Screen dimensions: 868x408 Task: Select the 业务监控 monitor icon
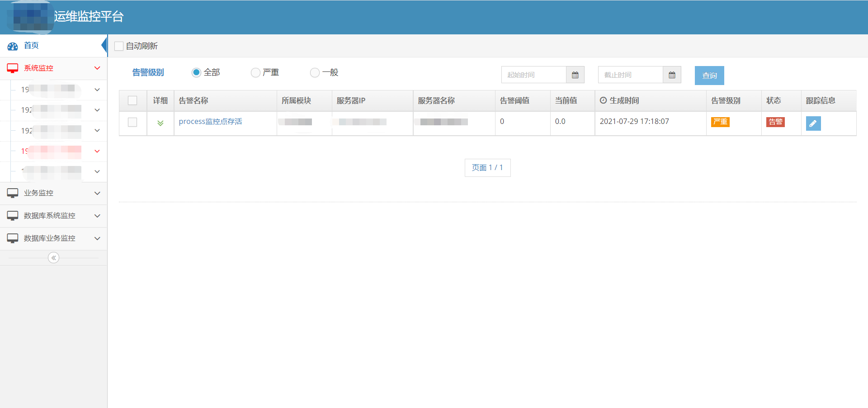tap(12, 193)
